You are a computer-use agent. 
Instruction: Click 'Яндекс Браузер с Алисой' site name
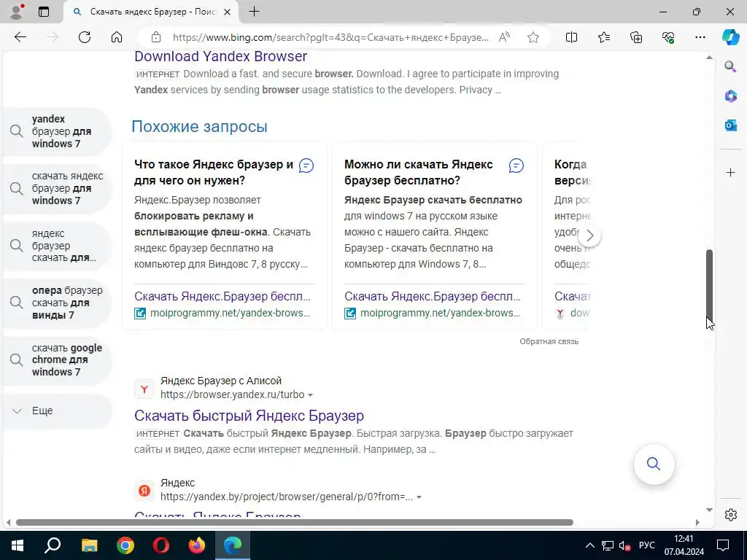coord(221,381)
